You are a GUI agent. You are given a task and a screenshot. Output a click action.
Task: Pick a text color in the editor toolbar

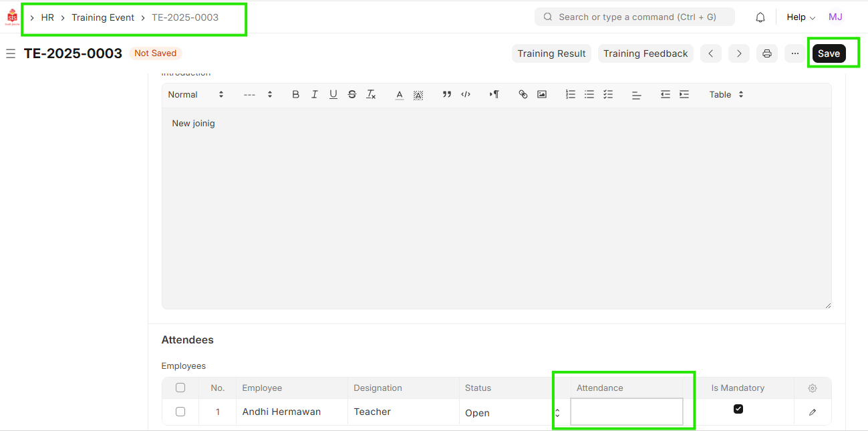tap(400, 95)
